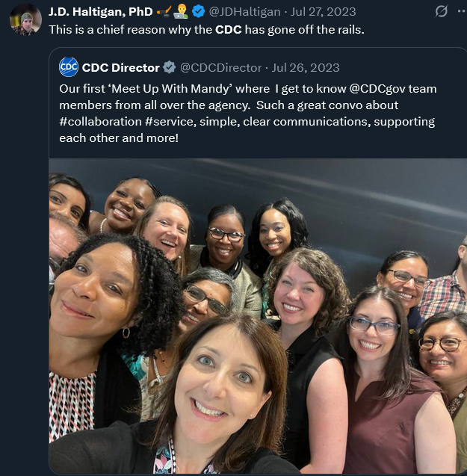The height and width of the screenshot is (476, 467).
Task: Open the Jul 27, 2023 post timestamp
Action: tap(323, 12)
